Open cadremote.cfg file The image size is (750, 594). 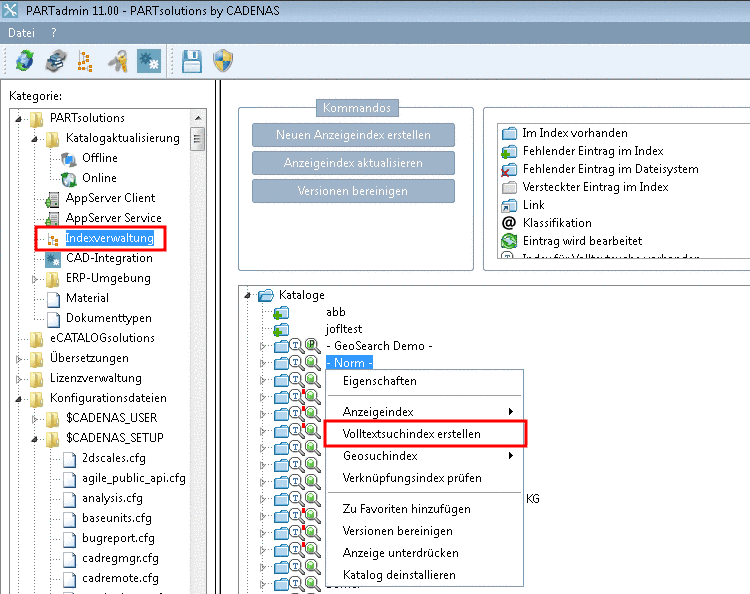120,578
